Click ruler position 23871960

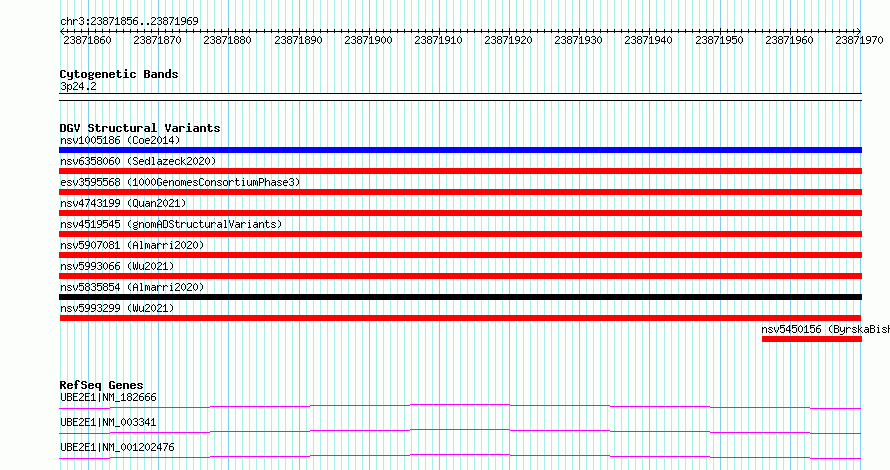coord(789,40)
